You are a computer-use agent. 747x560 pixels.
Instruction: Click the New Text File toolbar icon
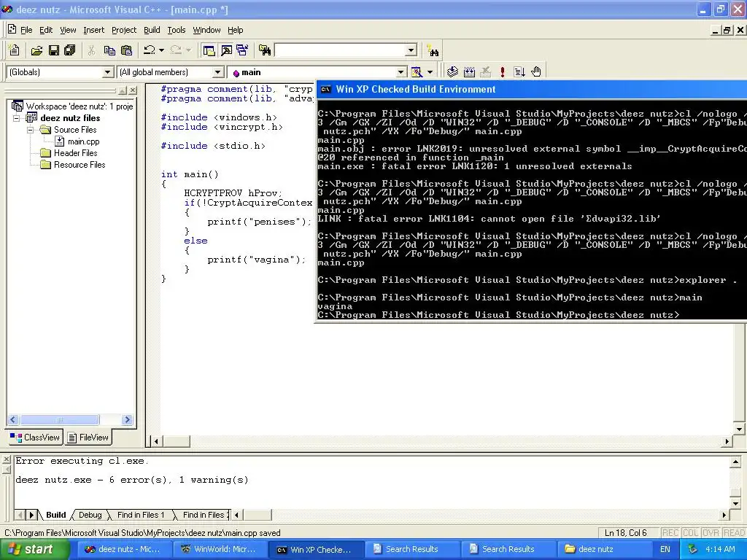coord(15,50)
